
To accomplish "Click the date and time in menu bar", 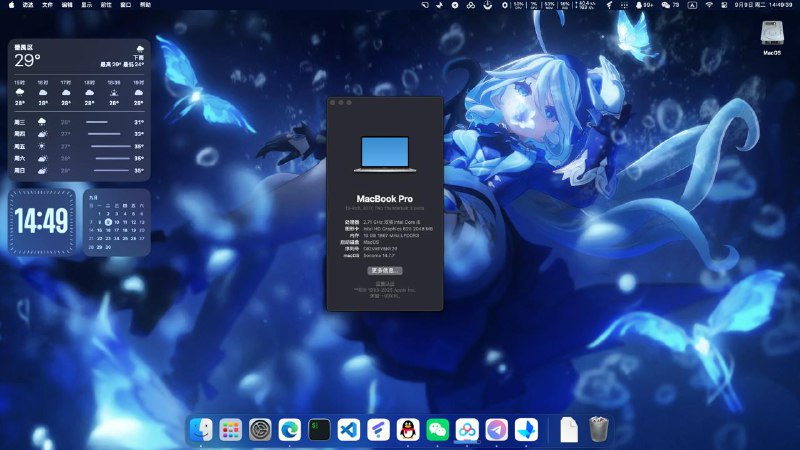I will coord(765,5).
